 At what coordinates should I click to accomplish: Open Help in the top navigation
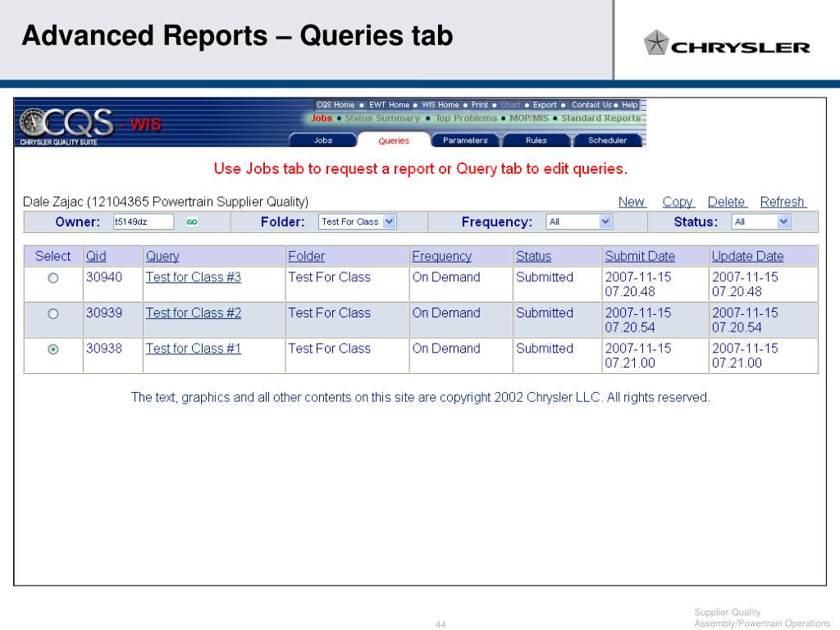pos(629,105)
